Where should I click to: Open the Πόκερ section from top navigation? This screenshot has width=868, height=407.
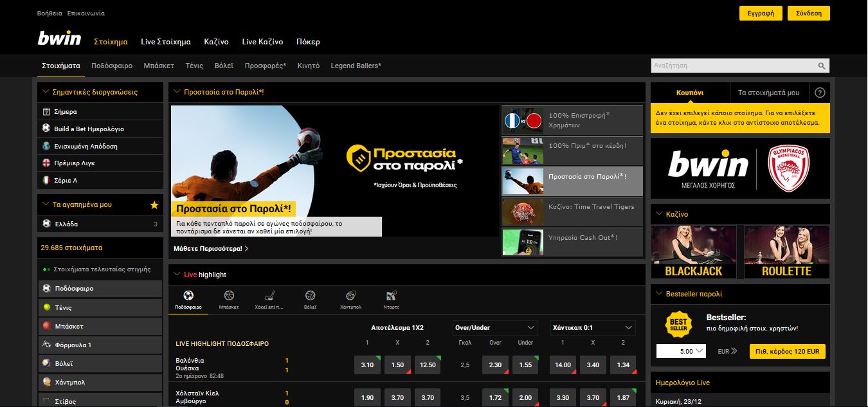pos(308,41)
